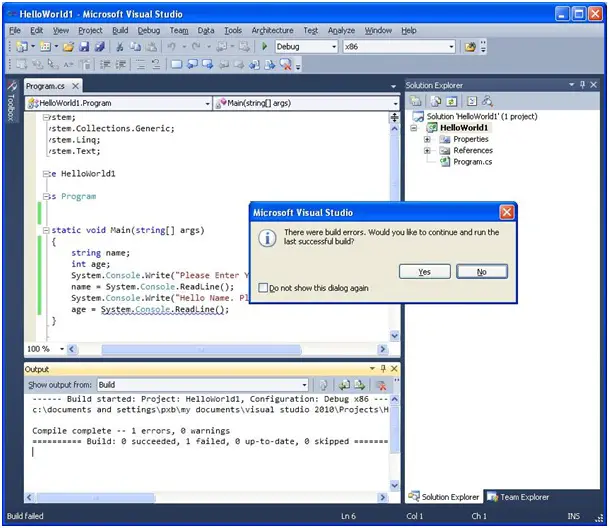Image resolution: width=609 pixels, height=528 pixels.
Task: Open the Architecture menu
Action: click(272, 30)
